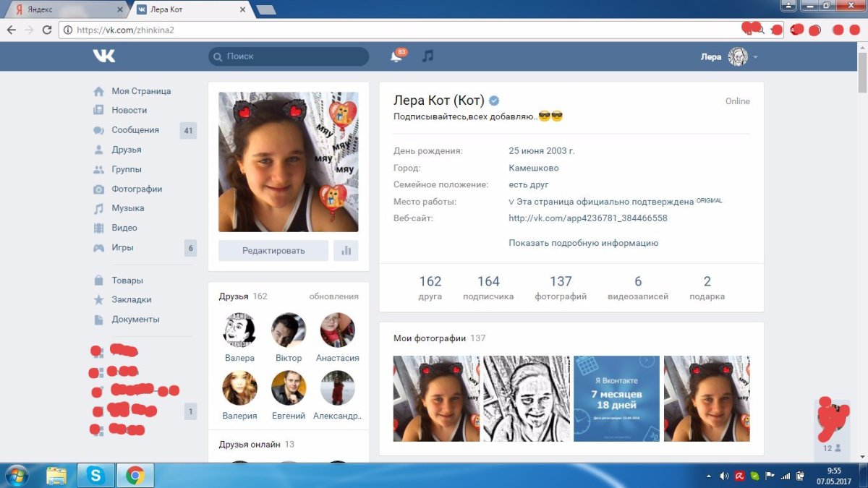Click the Windows Start button

(16, 475)
